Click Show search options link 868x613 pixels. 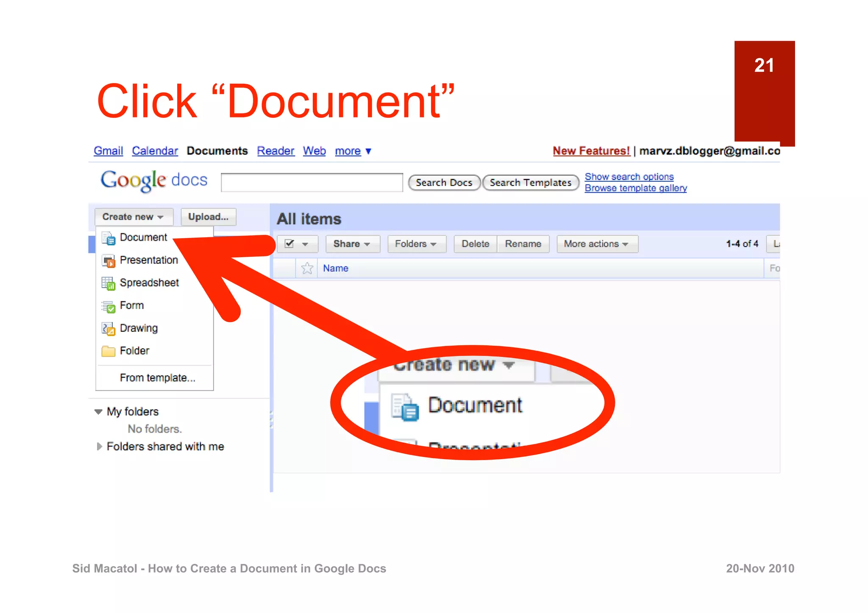click(x=629, y=177)
